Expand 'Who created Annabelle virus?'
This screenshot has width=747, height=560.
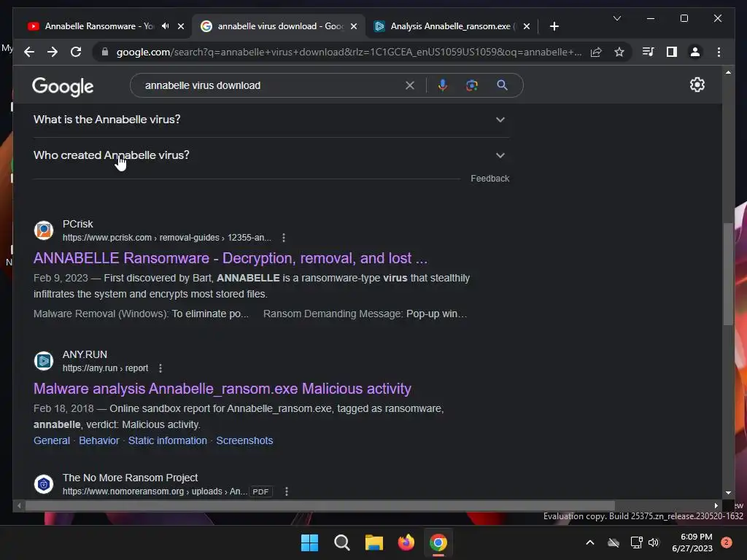(x=271, y=155)
